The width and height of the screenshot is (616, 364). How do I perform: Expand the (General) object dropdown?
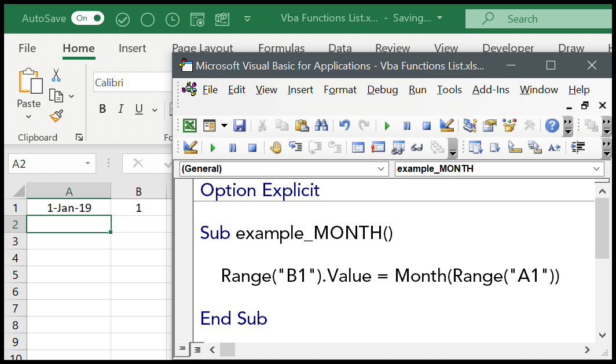[x=381, y=169]
